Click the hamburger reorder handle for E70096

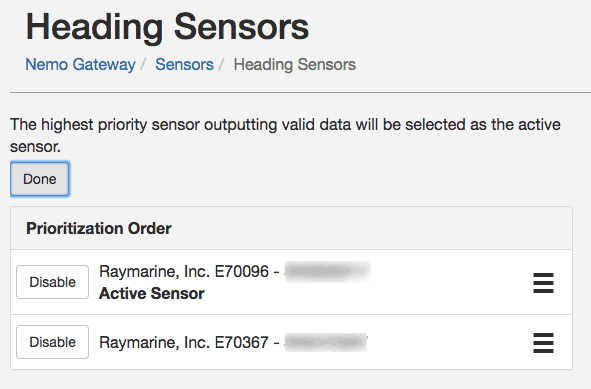pos(544,283)
